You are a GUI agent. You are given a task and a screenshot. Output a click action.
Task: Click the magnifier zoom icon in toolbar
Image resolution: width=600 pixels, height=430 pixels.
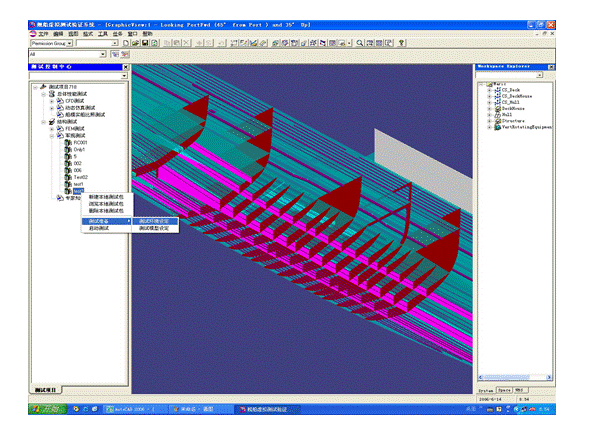point(359,43)
